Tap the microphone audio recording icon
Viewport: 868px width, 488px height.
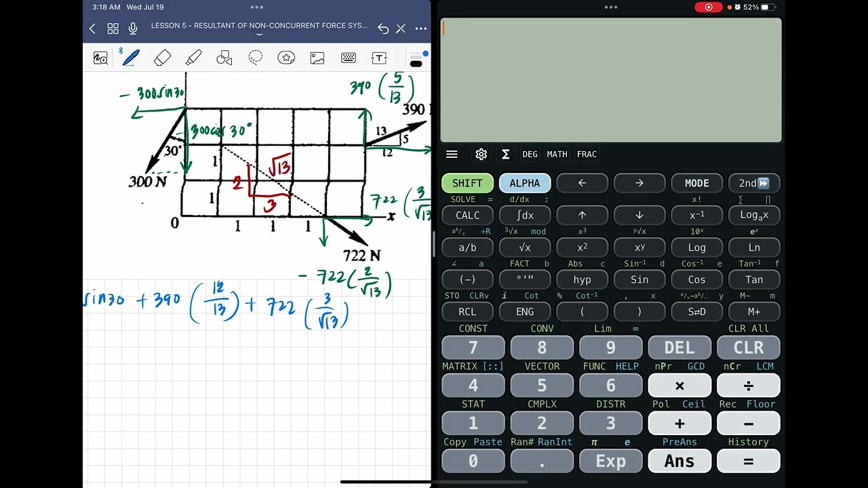[133, 28]
